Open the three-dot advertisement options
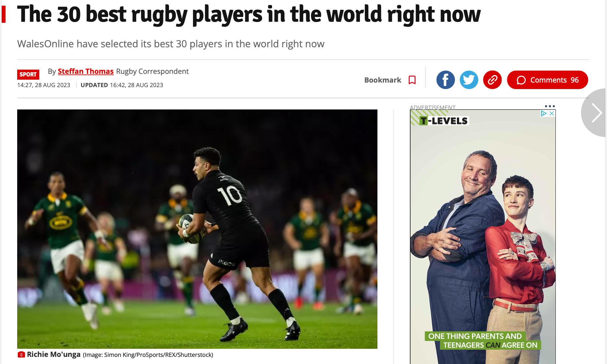This screenshot has height=364, width=607. point(550,106)
